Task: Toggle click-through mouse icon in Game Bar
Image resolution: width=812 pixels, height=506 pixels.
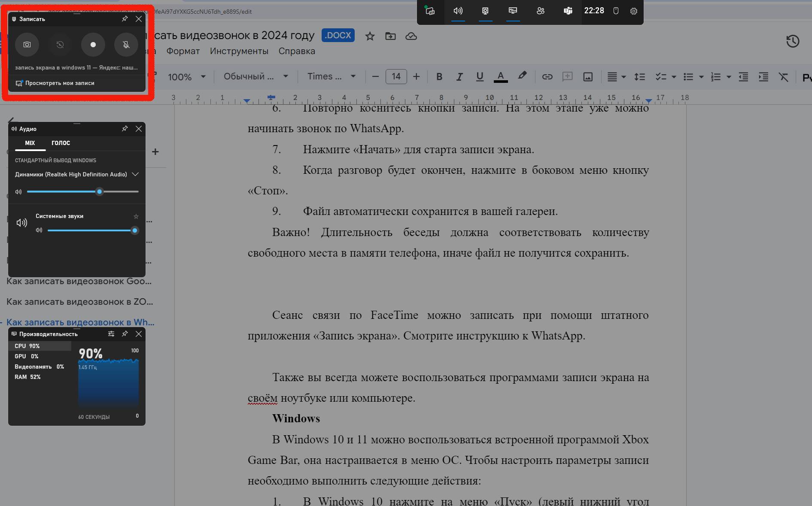Action: 616,11
